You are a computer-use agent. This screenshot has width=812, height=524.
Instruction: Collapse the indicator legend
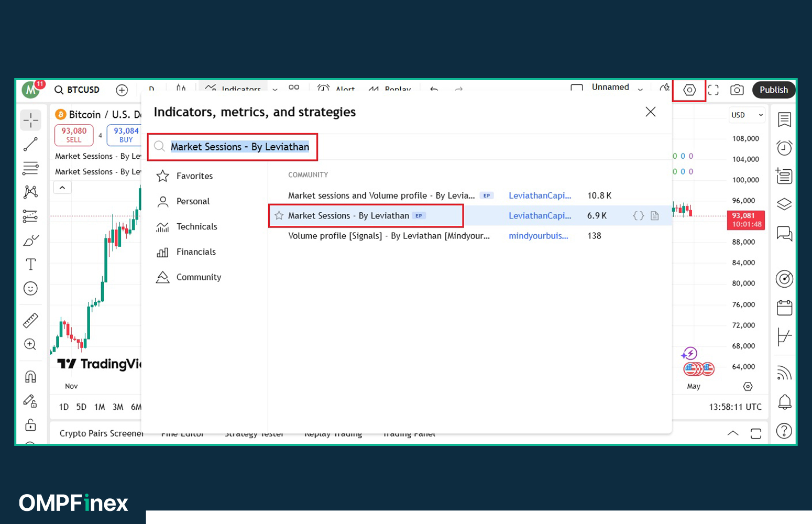pos(62,188)
